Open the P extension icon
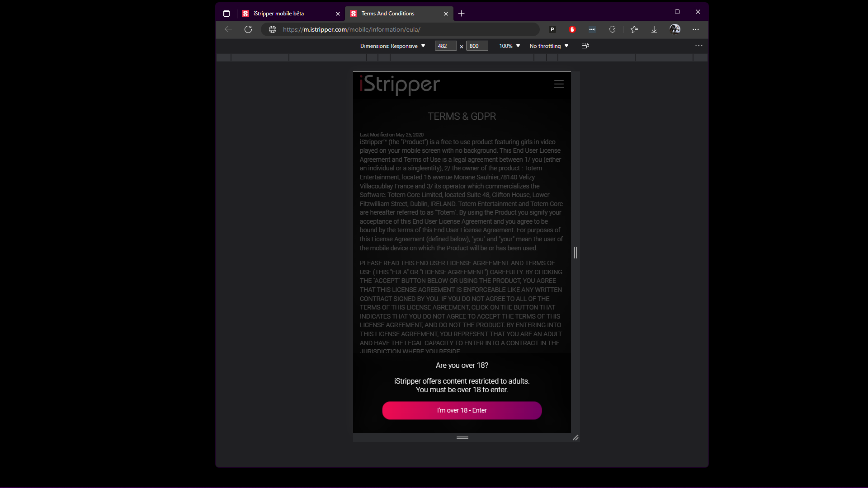 click(552, 29)
